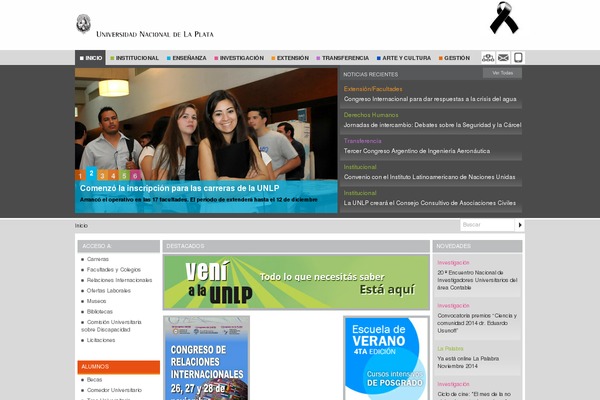The width and height of the screenshot is (600, 400).
Task: Open Relaciones Internacionales link
Action: (119, 280)
